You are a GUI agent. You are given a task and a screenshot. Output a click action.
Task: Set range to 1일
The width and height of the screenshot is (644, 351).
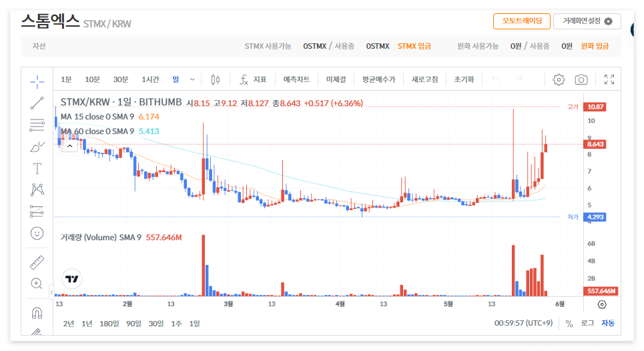(x=195, y=324)
